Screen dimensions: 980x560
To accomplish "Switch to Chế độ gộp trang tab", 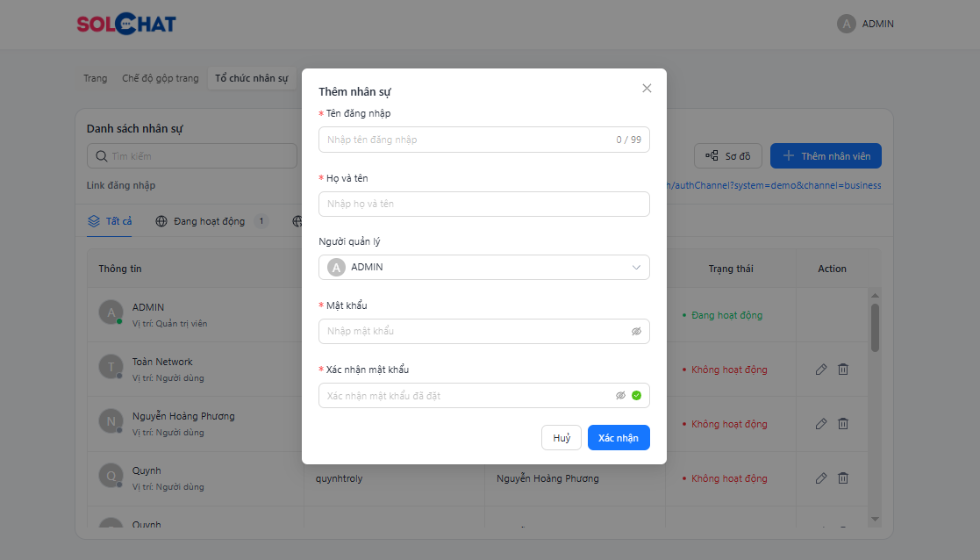I will (x=161, y=78).
